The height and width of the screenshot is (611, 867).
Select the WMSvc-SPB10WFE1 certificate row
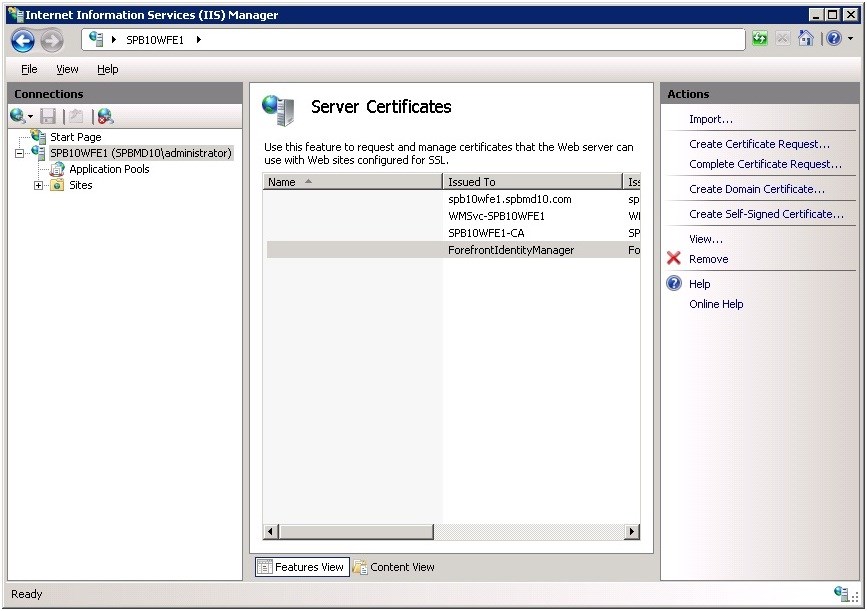tap(496, 216)
